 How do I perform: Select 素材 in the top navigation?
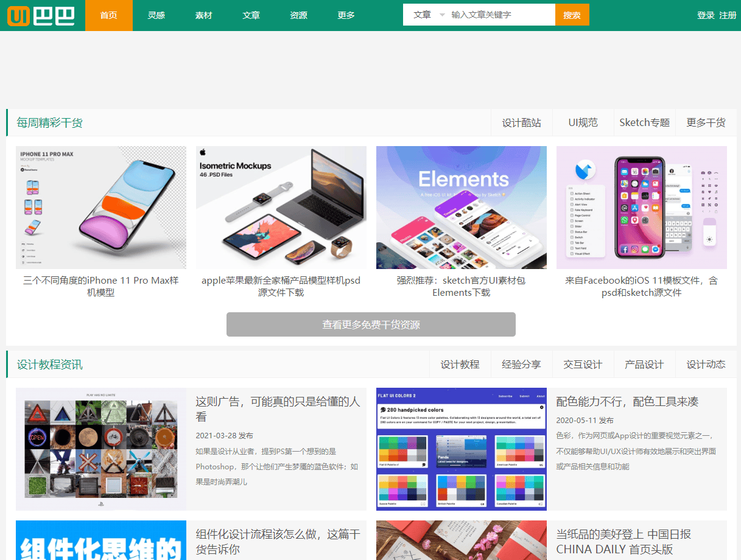[204, 15]
